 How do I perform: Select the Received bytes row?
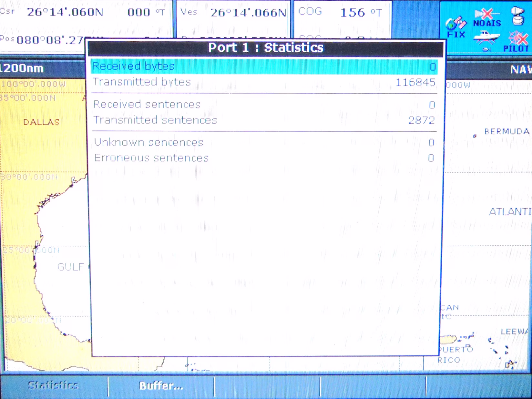click(x=264, y=66)
